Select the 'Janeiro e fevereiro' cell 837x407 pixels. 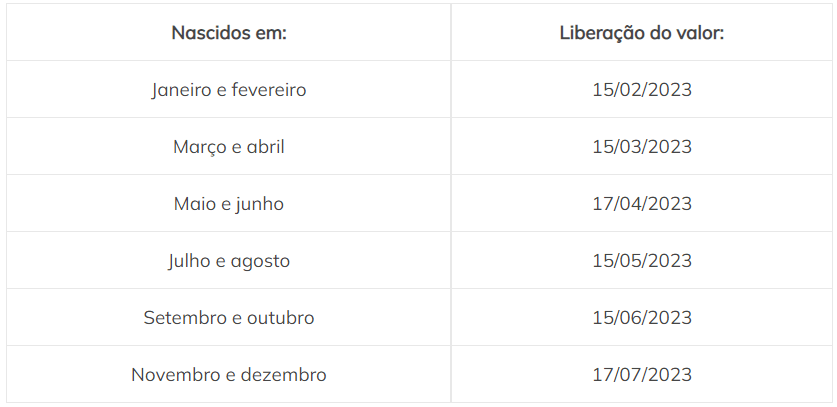point(229,90)
